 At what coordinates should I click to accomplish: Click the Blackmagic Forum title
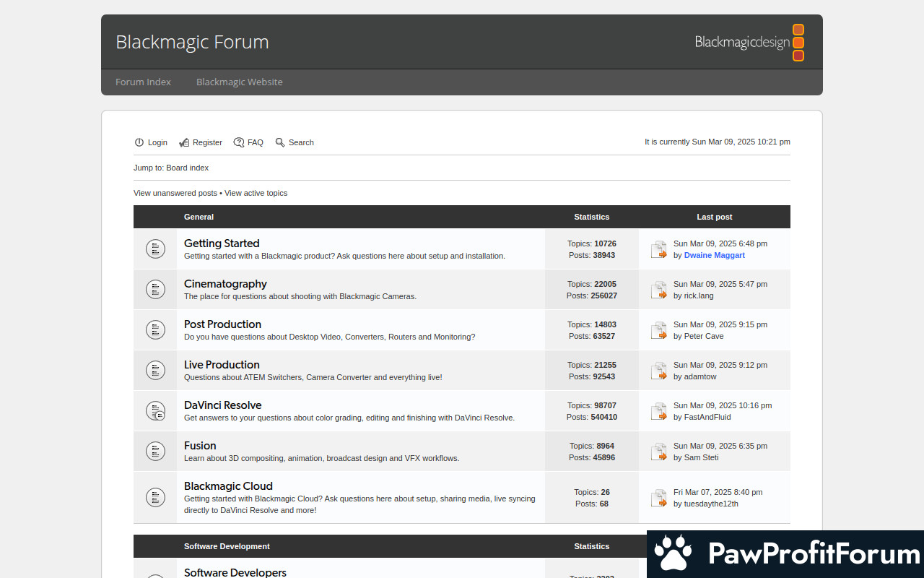click(x=192, y=42)
